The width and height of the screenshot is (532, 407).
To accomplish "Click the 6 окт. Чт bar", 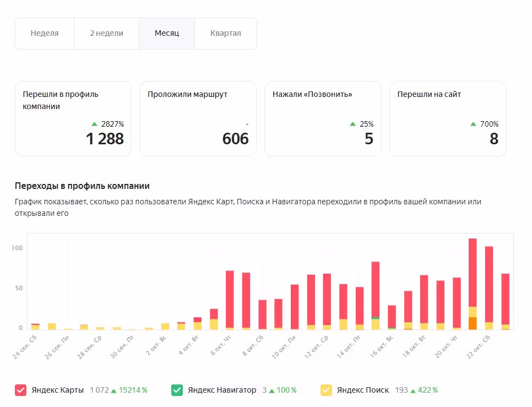I will (x=230, y=300).
